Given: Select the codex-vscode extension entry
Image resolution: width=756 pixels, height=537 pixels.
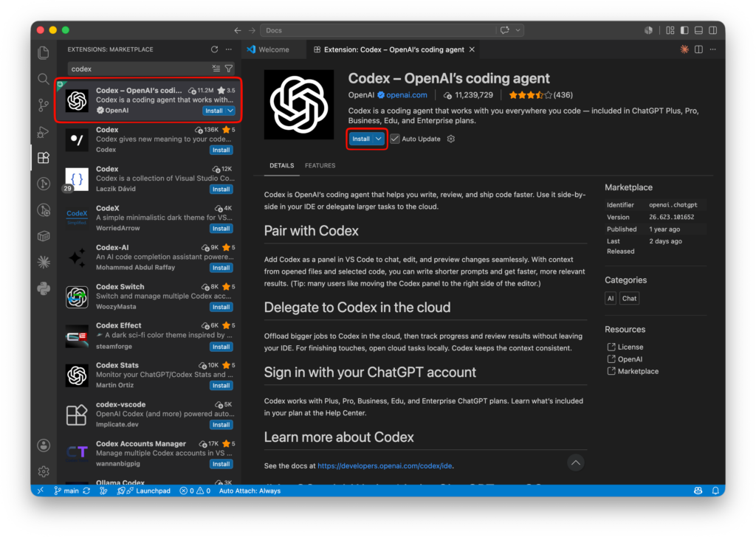Looking at the screenshot, I should 149,415.
